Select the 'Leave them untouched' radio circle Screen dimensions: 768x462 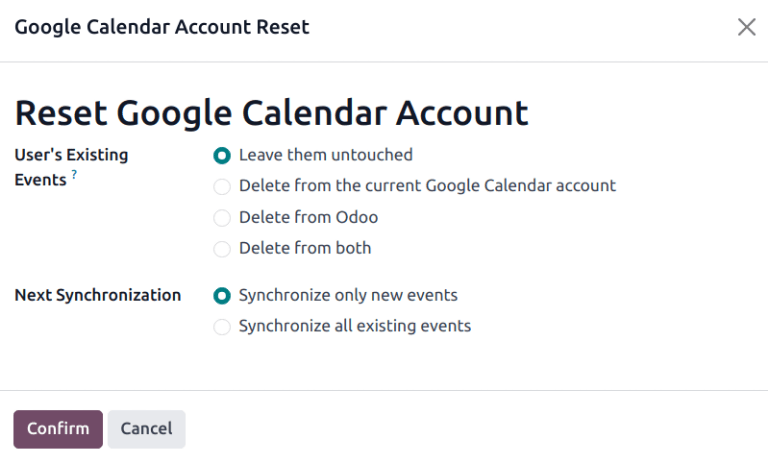pos(222,156)
